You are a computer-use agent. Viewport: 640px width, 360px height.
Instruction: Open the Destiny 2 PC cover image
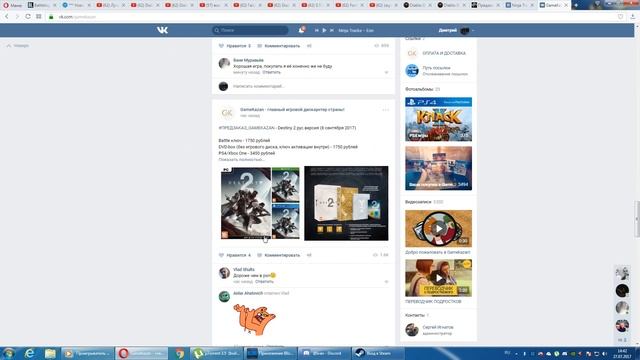click(246, 203)
